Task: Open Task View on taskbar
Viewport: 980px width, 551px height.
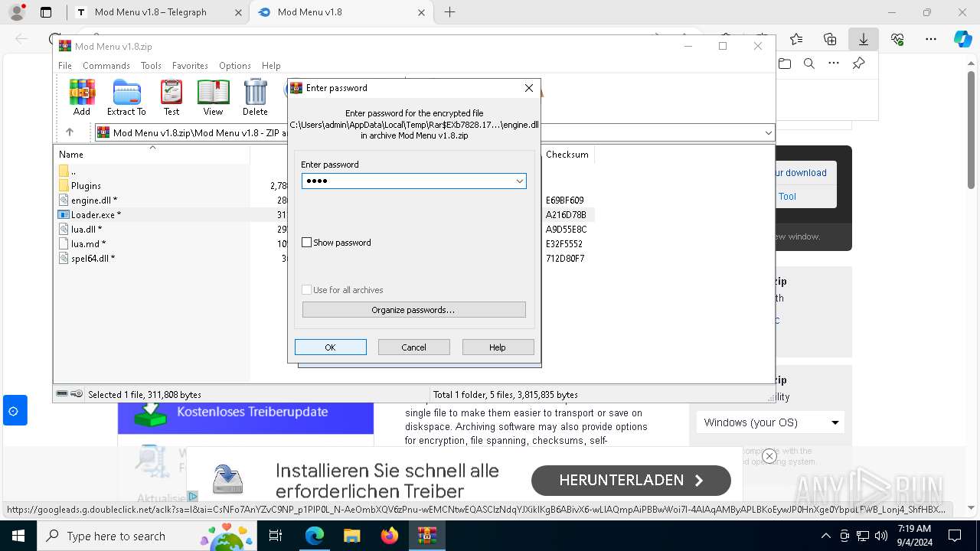Action: 276,536
